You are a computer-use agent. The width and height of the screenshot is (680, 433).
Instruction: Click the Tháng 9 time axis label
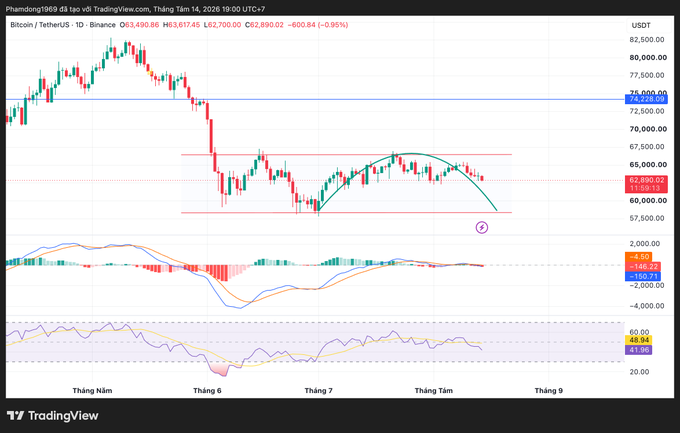tap(549, 390)
